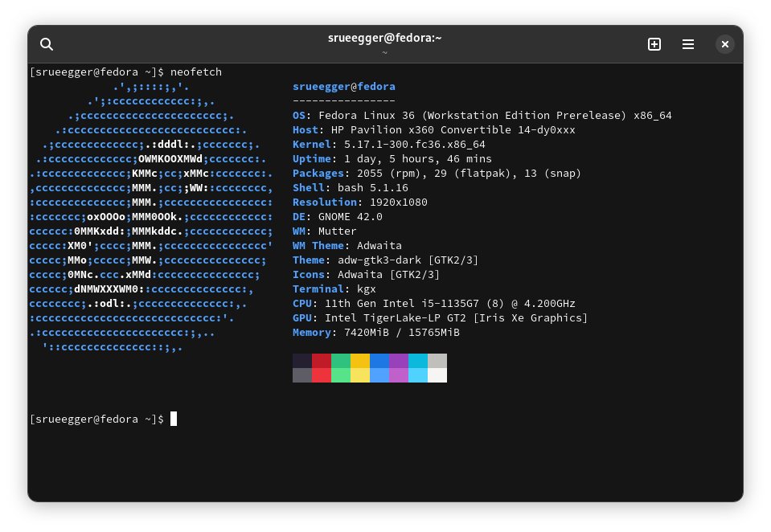Viewport: 771px width, 532px height.
Task: Click the GPU line Intel TigerLake-LP GT2
Action: (x=440, y=318)
